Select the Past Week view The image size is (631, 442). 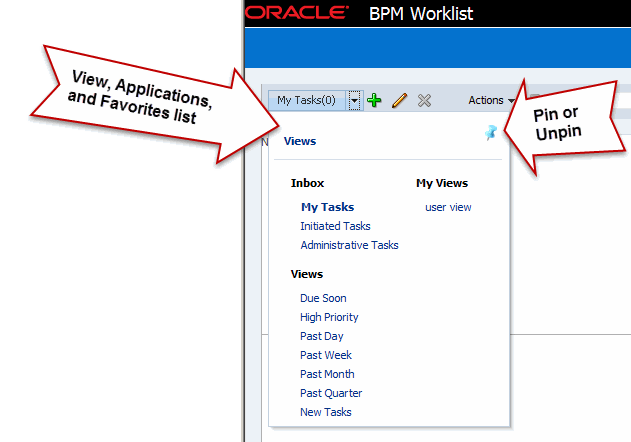(326, 355)
